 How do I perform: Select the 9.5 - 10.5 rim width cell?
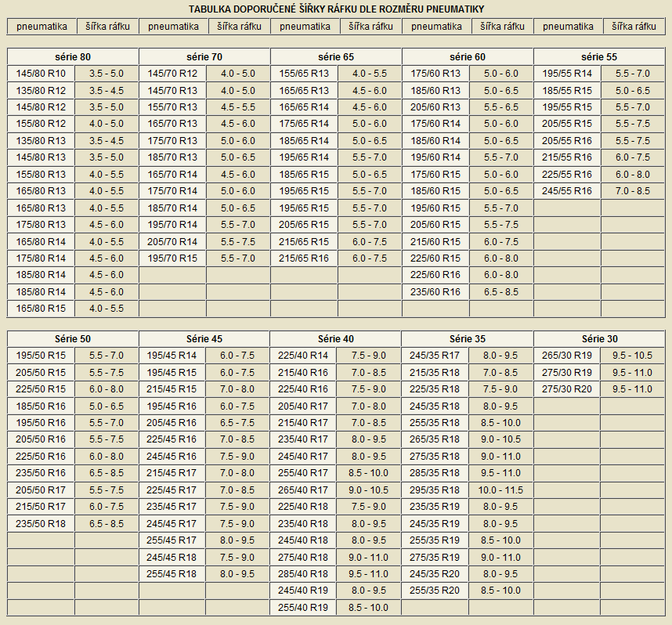pyautogui.click(x=632, y=355)
